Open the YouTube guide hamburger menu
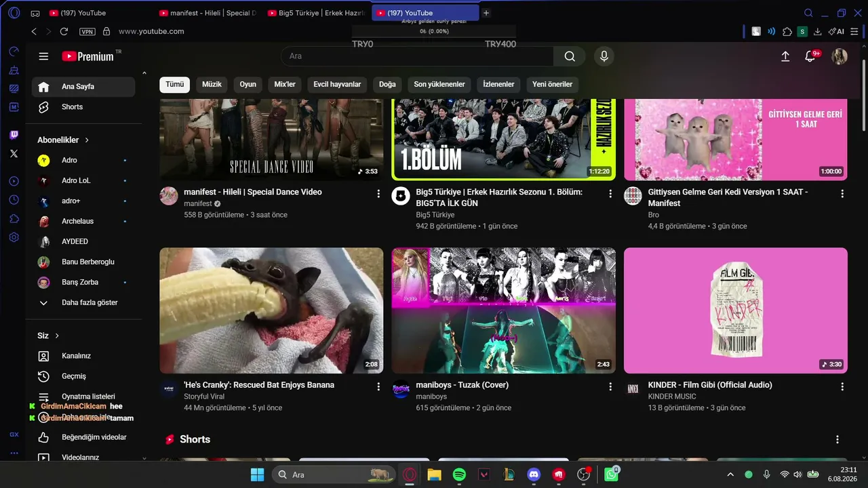The image size is (868, 488). pyautogui.click(x=43, y=56)
